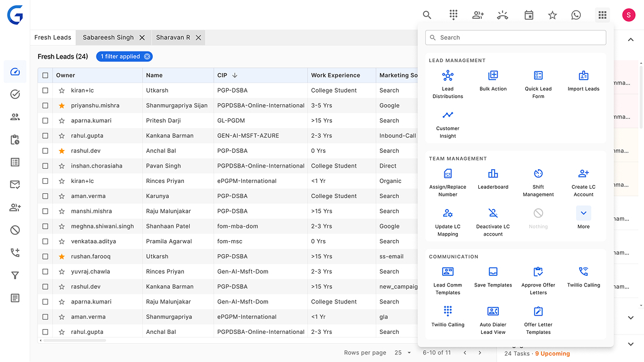This screenshot has height=362, width=644.
Task: Open the Rows per page dropdown
Action: pyautogui.click(x=403, y=353)
